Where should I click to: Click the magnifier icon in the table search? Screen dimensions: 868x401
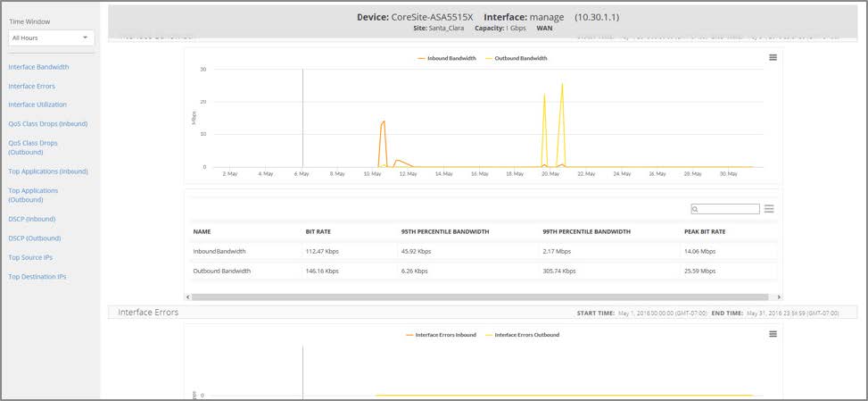tap(696, 209)
